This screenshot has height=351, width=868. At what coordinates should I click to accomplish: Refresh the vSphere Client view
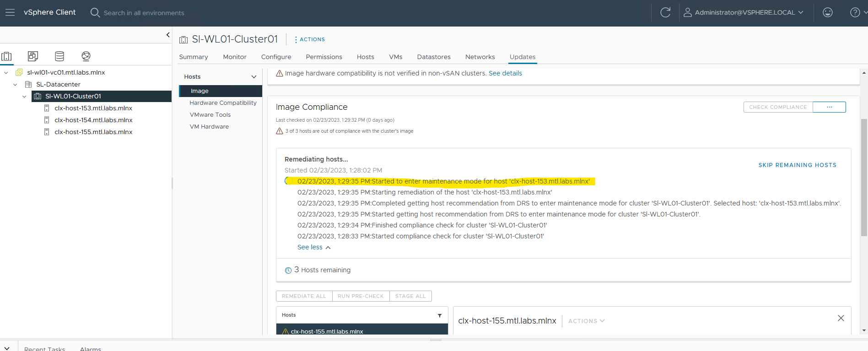[x=665, y=12]
